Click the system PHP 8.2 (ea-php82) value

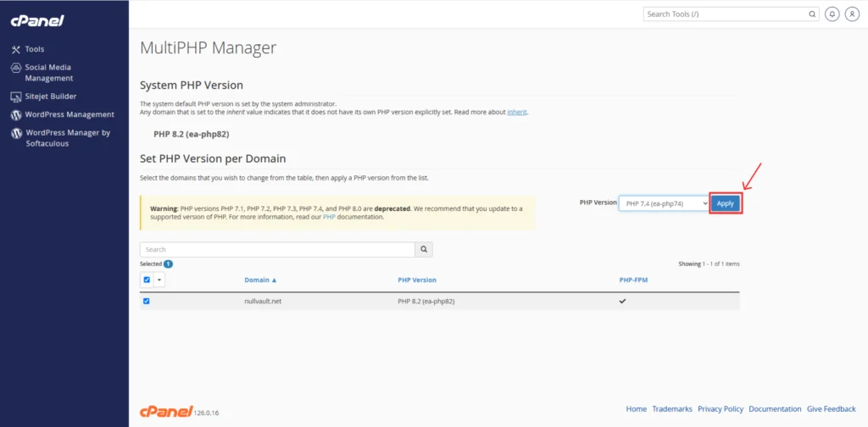click(192, 135)
